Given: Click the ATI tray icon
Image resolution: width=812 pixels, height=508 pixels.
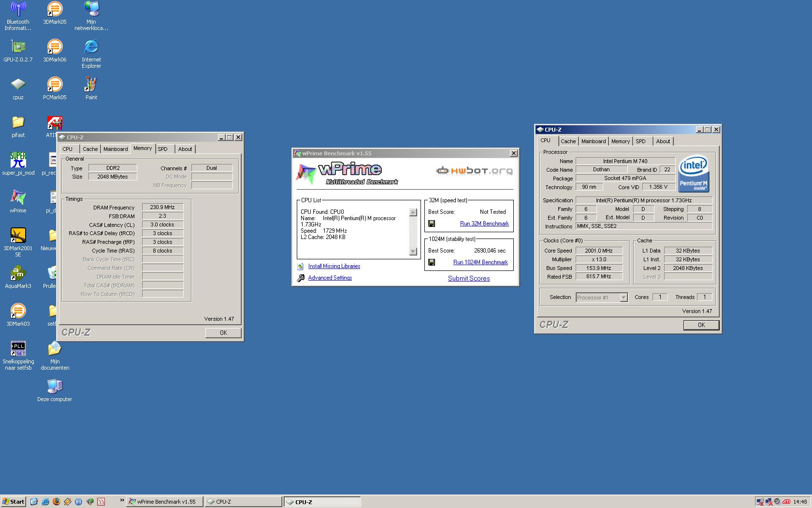Looking at the screenshot, I should tap(786, 502).
